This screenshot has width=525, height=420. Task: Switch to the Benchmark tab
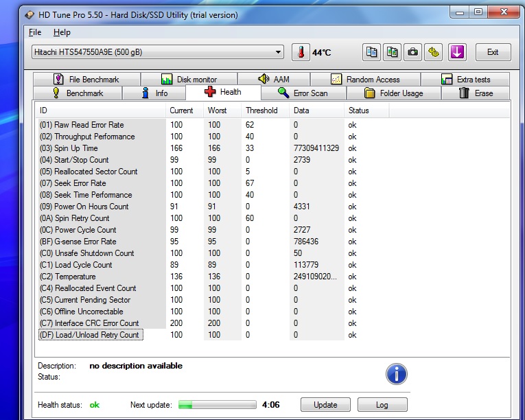tap(78, 93)
